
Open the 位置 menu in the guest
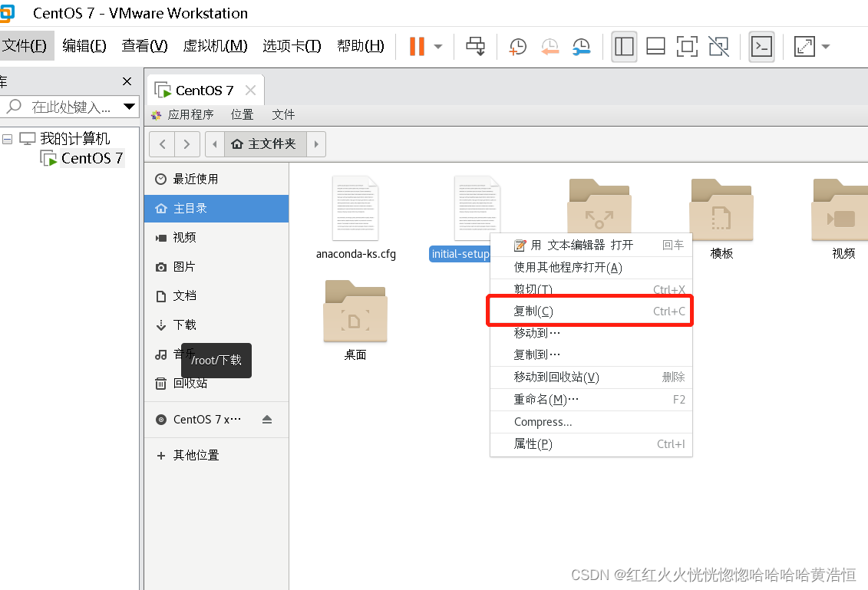click(x=242, y=114)
